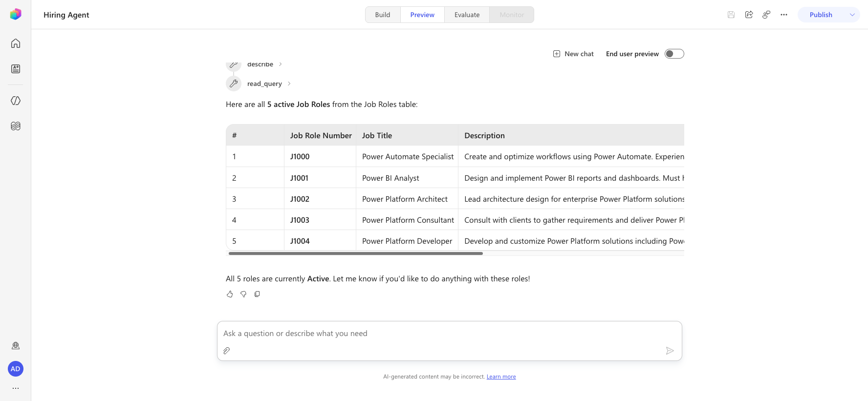Start a New chat

coord(573,54)
